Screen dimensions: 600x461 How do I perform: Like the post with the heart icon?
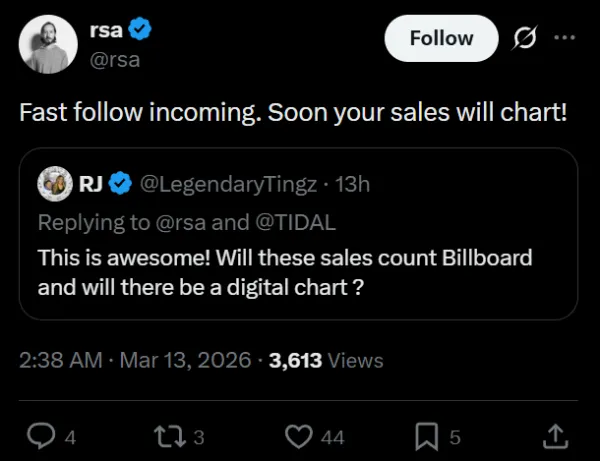298,436
